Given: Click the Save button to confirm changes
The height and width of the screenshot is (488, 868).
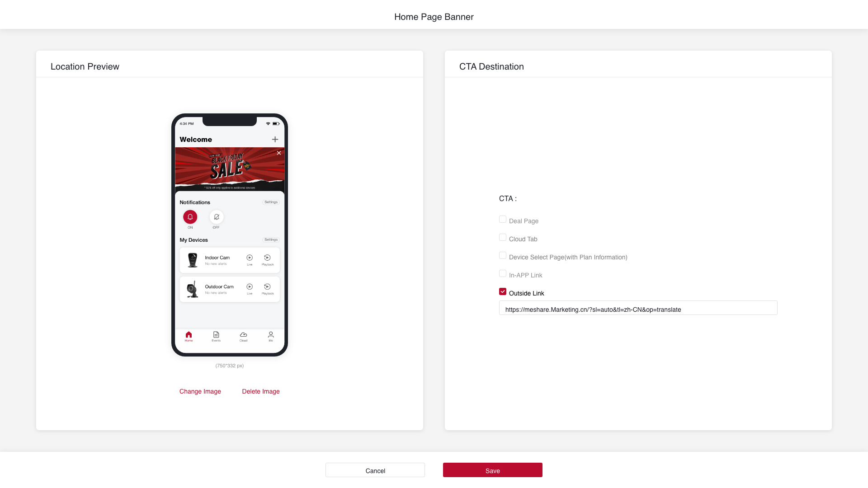Looking at the screenshot, I should [492, 470].
